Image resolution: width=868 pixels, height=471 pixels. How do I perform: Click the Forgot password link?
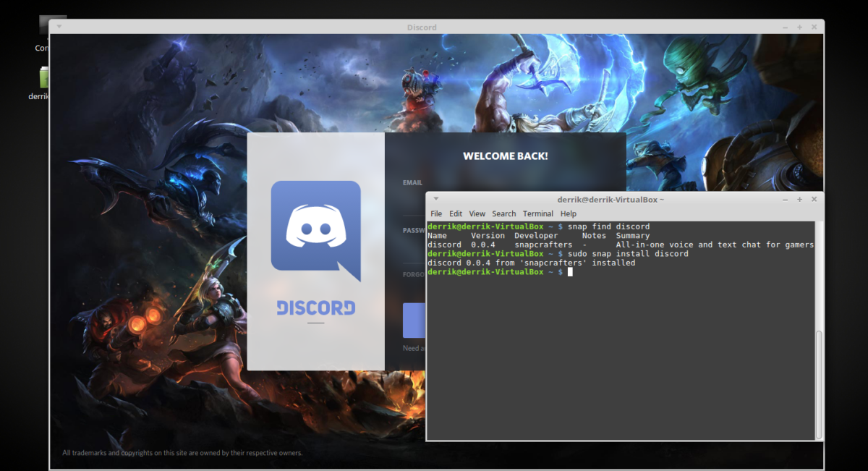tap(412, 275)
